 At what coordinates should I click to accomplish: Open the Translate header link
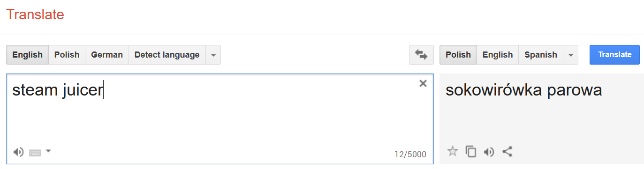pos(35,15)
